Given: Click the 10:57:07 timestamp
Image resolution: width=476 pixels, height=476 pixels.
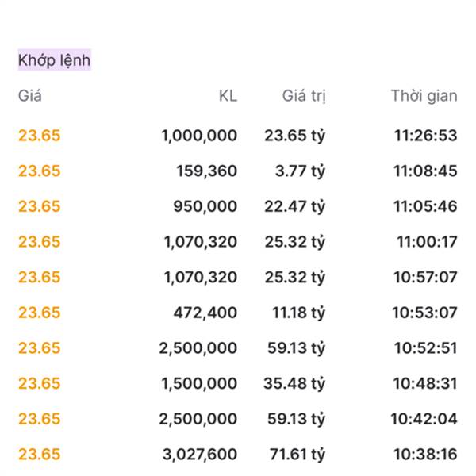Looking at the screenshot, I should click(x=425, y=277).
